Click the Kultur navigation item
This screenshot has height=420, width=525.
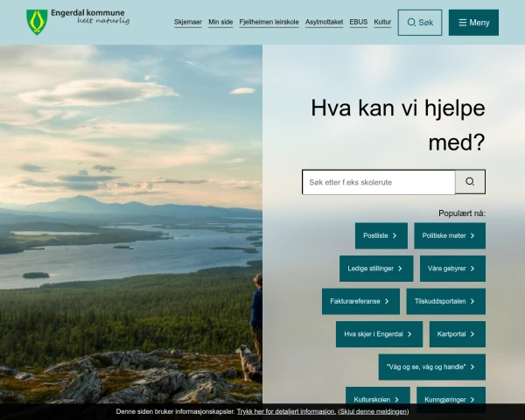382,22
